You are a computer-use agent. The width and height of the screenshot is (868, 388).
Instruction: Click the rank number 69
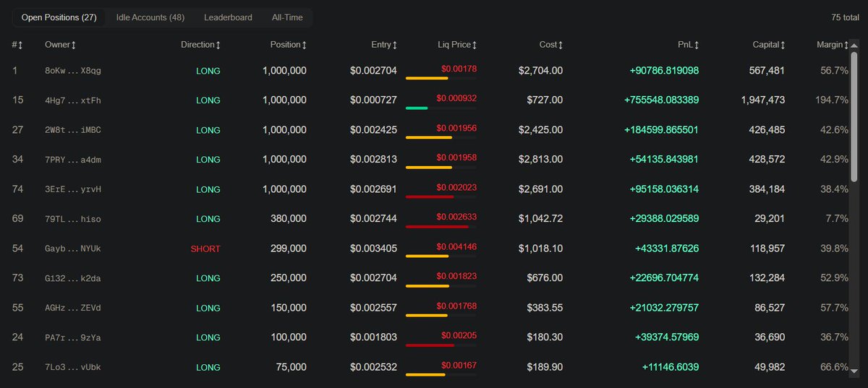click(x=18, y=219)
